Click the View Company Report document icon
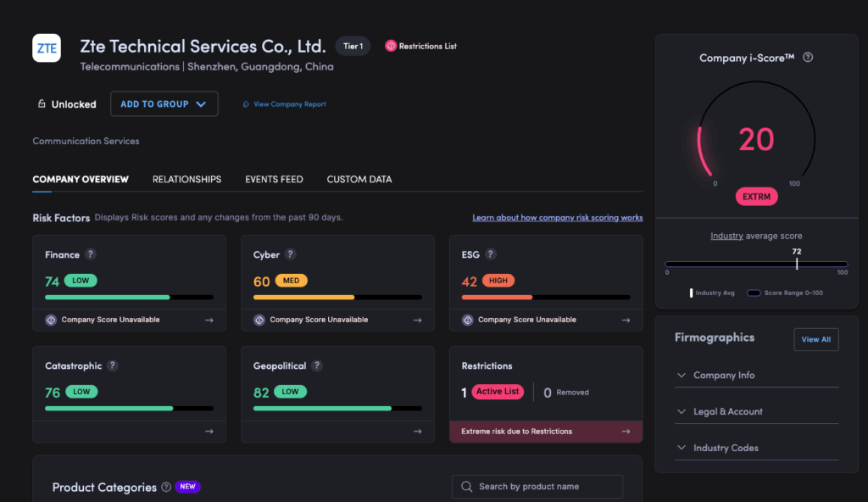 [x=246, y=104]
